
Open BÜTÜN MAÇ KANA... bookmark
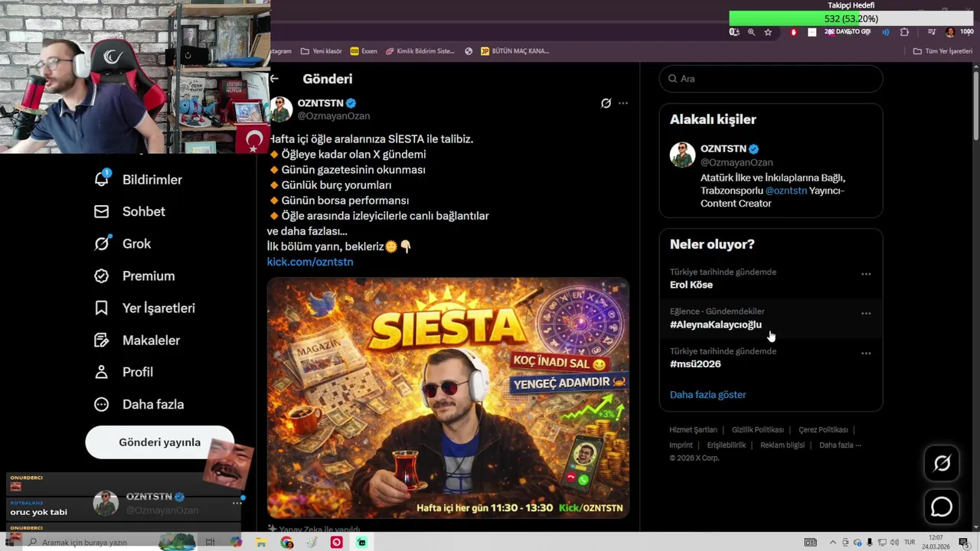(514, 51)
